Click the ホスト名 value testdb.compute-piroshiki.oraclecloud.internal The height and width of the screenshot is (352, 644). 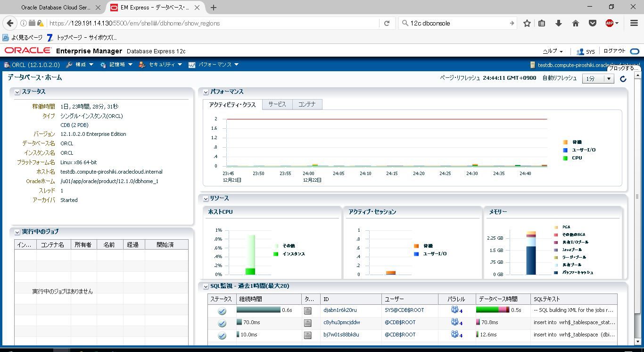[x=111, y=172]
